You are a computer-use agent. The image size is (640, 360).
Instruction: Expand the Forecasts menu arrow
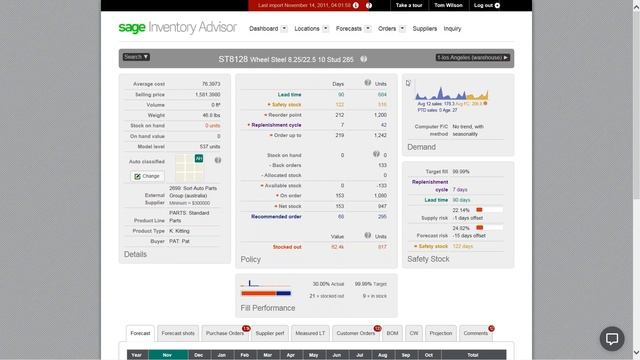(368, 29)
